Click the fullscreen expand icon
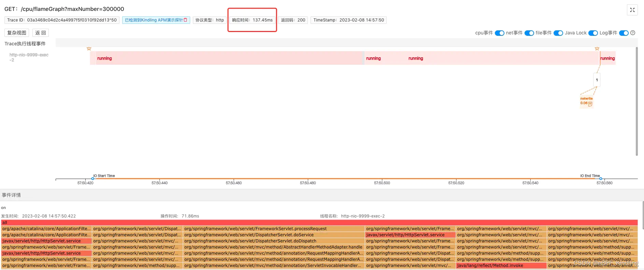This screenshot has height=270, width=644. pos(632,10)
